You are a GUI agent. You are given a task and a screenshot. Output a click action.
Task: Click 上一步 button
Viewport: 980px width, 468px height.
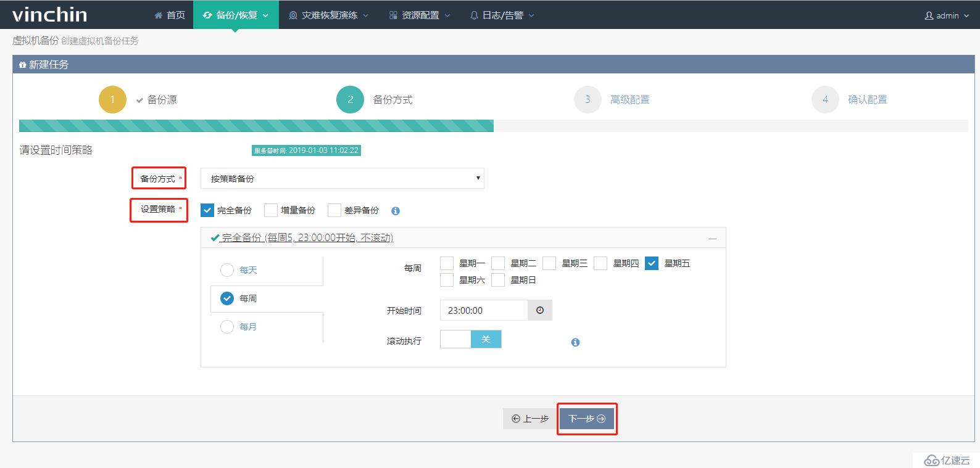(530, 419)
